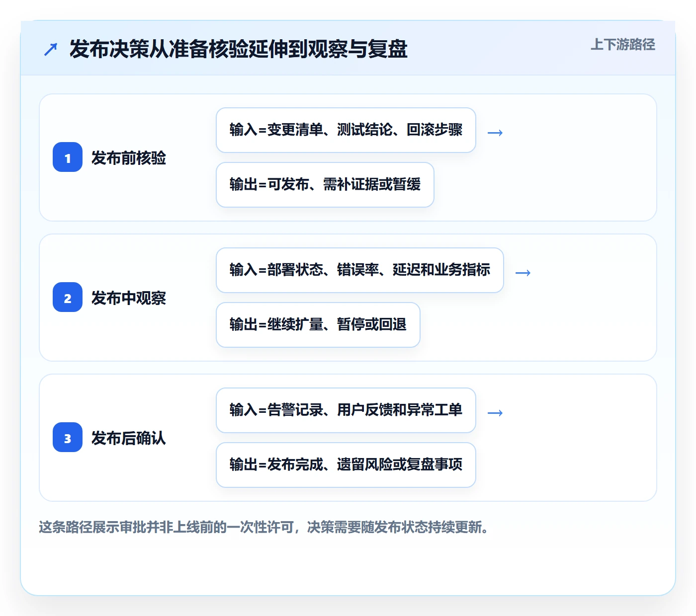696x616 pixels.
Task: Select the title 发布决策从准备核验延伸到观察与复盘
Action: [239, 49]
